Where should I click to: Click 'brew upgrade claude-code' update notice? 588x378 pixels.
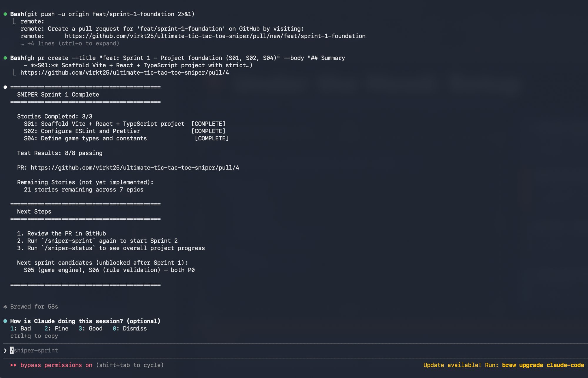point(543,365)
